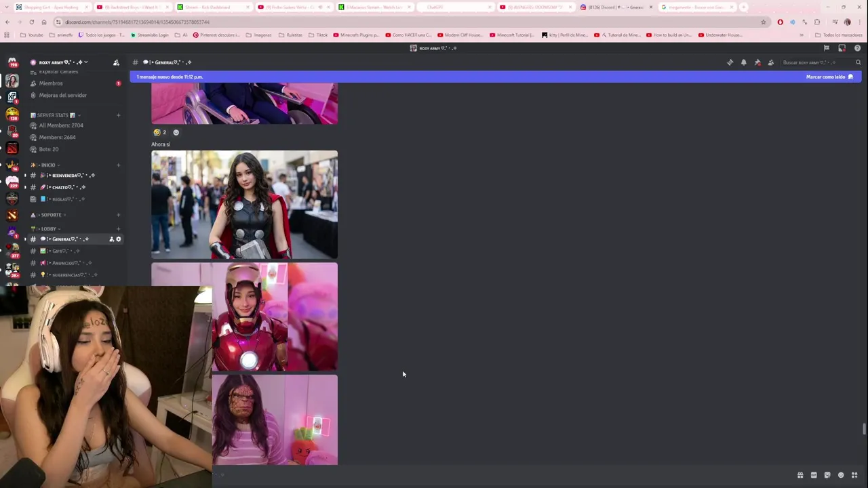The image size is (868, 488).
Task: Open Anuncios channel
Action: coord(75,263)
